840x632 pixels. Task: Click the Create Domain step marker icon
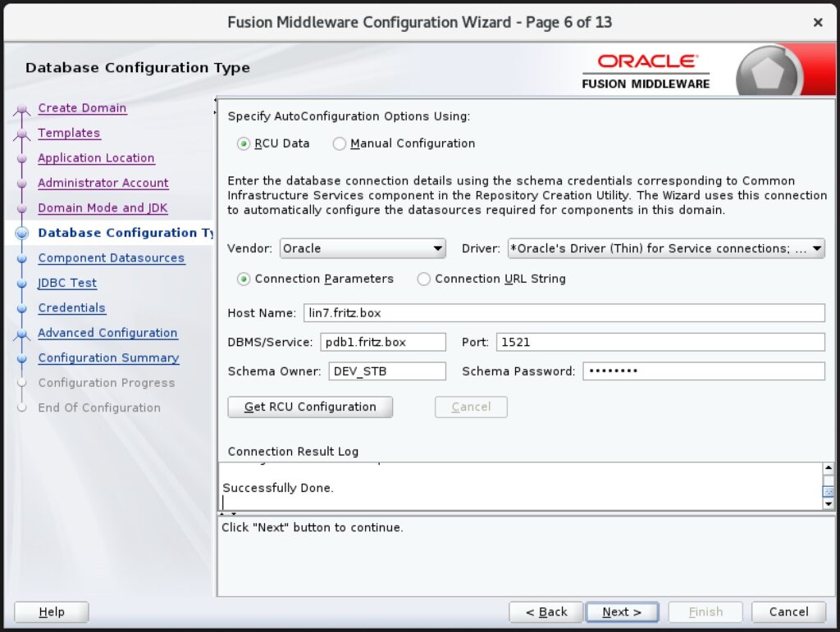coord(22,109)
